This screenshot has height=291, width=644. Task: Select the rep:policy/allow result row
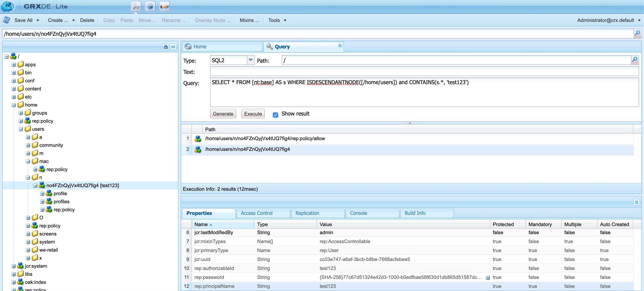click(265, 138)
